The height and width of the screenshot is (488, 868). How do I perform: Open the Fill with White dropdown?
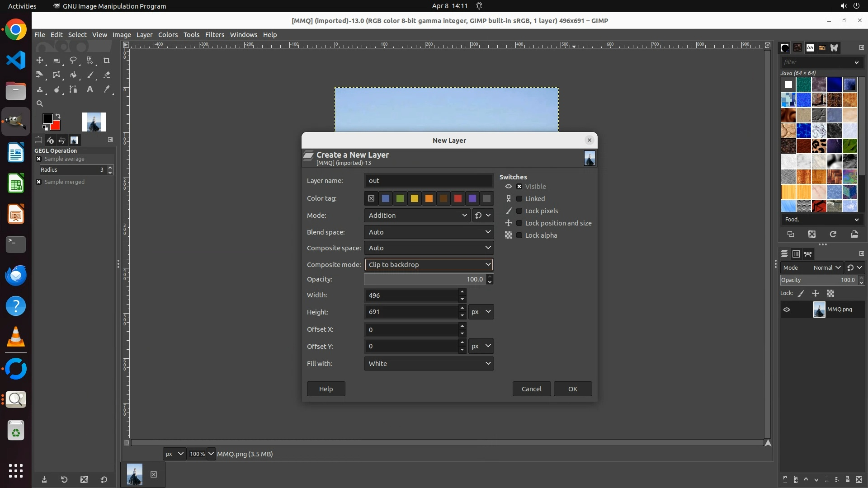[429, 364]
